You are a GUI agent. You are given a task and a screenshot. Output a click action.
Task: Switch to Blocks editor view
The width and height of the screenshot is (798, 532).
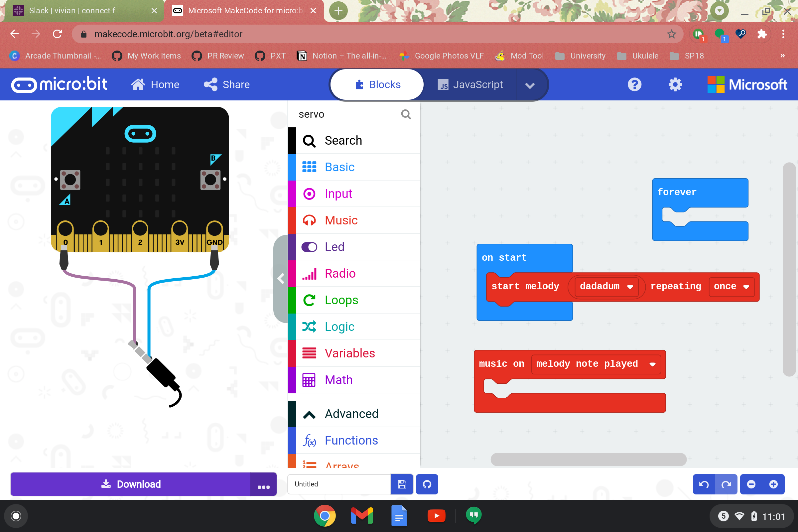[377, 84]
